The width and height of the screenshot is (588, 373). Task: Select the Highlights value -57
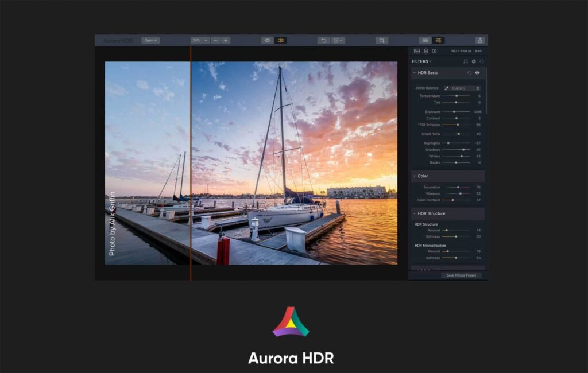(477, 143)
